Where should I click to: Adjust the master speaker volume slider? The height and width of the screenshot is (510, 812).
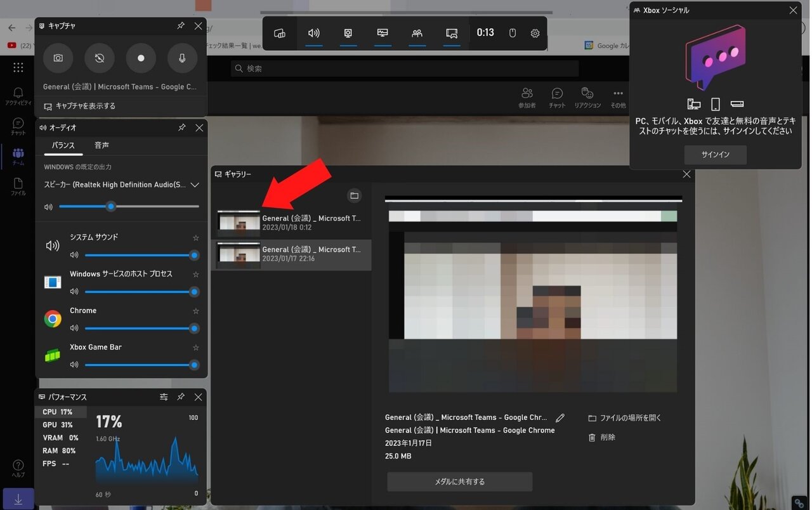pos(129,206)
